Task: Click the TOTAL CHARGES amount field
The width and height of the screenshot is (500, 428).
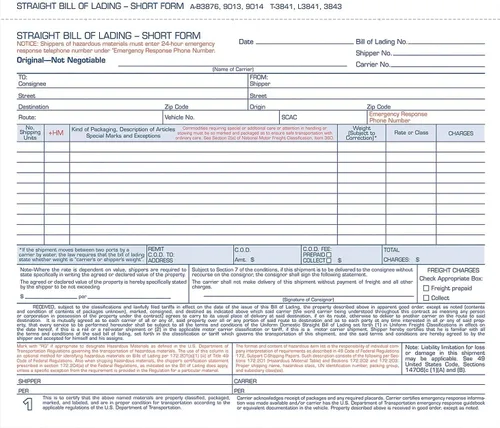Action: tap(434, 255)
